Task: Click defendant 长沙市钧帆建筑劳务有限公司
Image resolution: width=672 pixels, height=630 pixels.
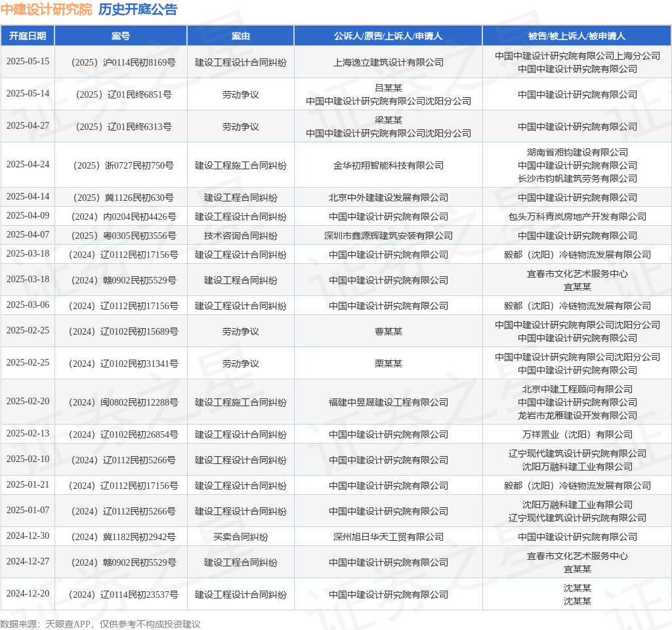Action: (x=577, y=178)
